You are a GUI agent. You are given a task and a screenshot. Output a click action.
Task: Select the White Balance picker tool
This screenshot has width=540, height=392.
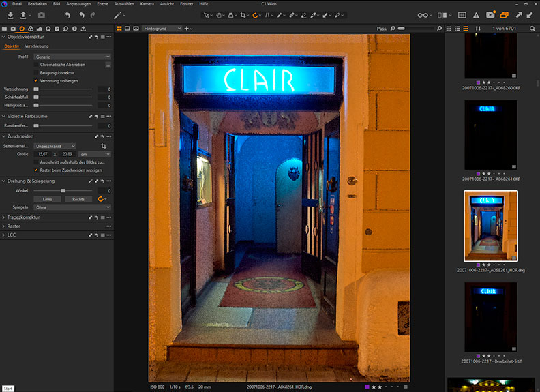[x=280, y=15]
